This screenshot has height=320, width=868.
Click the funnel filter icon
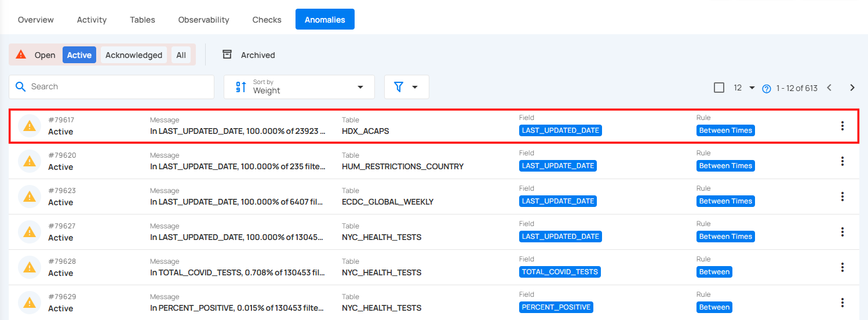point(399,87)
